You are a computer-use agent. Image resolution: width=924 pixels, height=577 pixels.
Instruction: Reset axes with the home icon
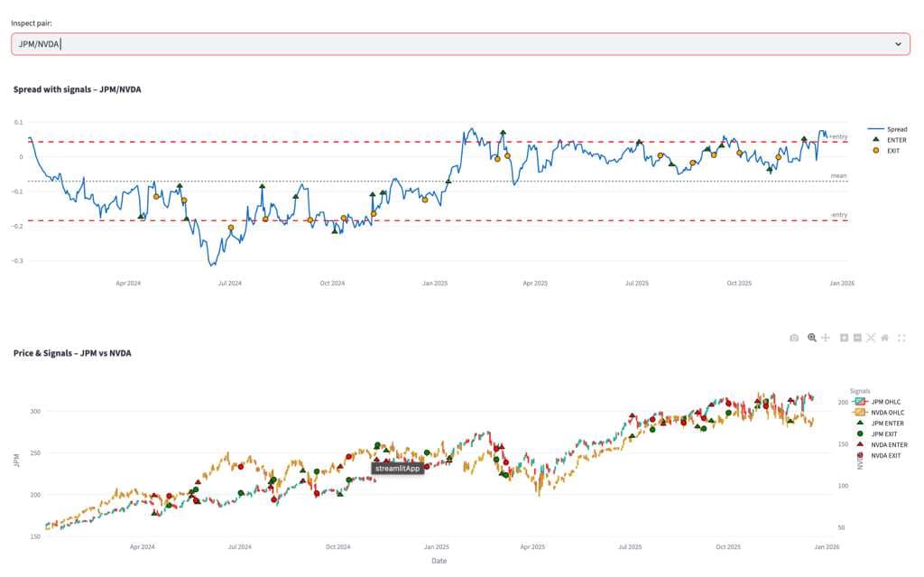click(884, 338)
